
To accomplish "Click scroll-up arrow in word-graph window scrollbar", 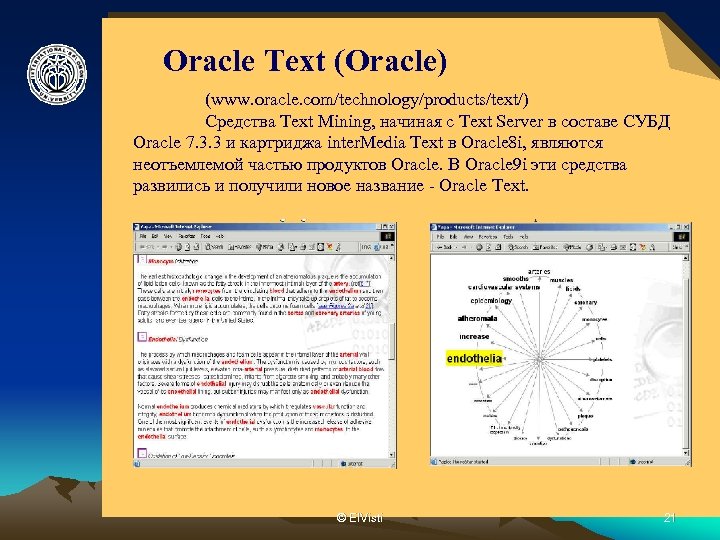I will coord(686,258).
